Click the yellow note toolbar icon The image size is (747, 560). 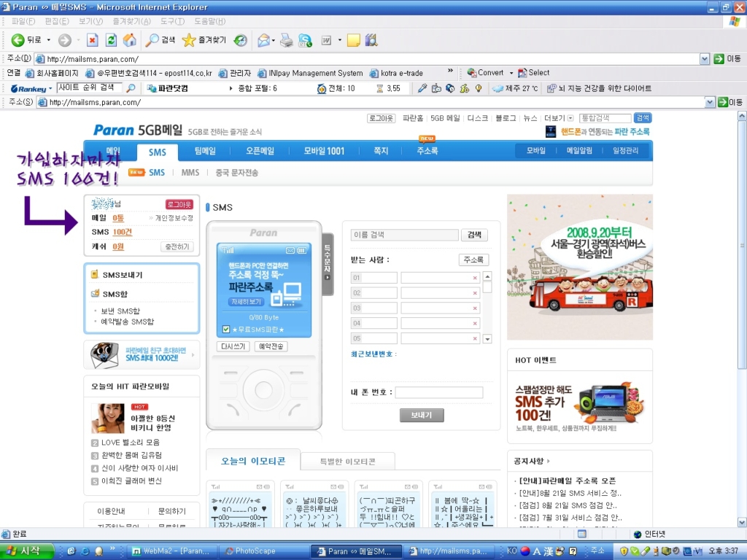pyautogui.click(x=354, y=41)
